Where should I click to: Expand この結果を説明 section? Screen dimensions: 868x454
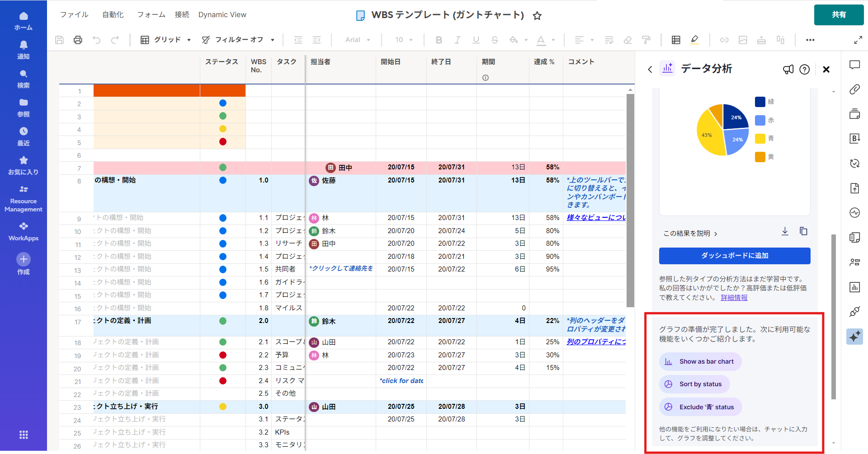(x=690, y=234)
